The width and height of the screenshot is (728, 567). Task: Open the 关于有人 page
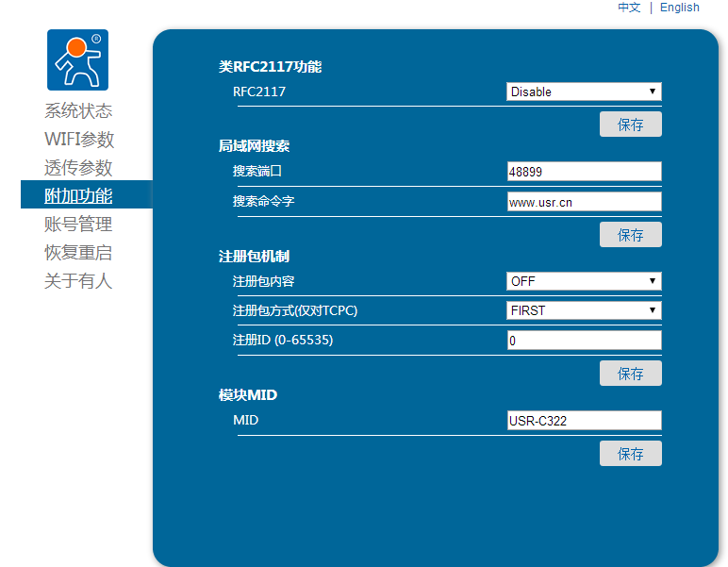point(78,280)
